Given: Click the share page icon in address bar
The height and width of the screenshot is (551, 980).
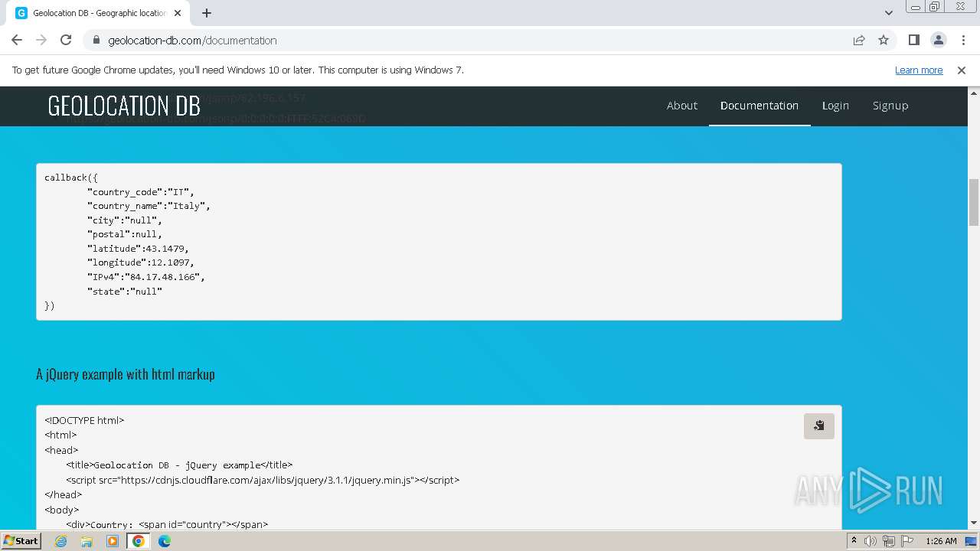Looking at the screenshot, I should pos(859,40).
